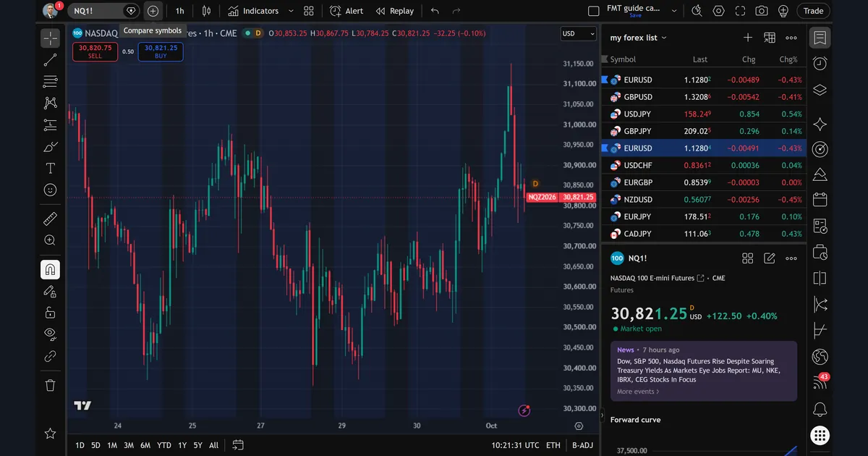Open the watchlist advanced view icon
This screenshot has height=456, width=868.
pos(770,38)
